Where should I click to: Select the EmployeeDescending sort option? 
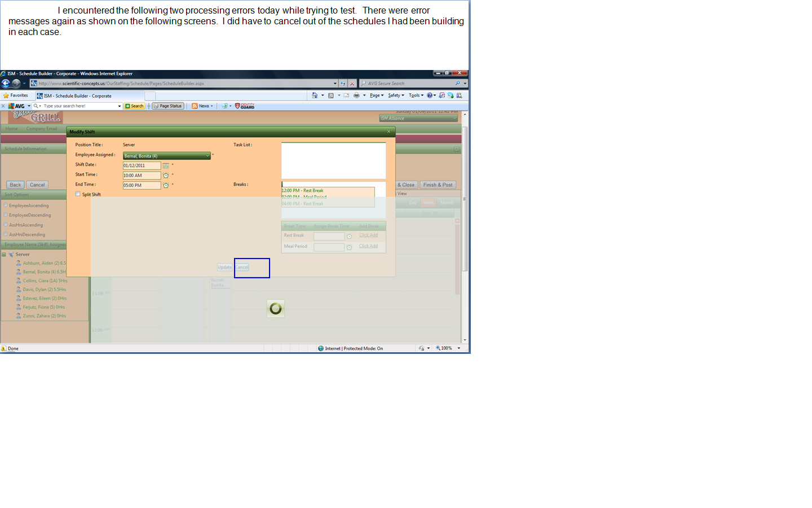point(6,215)
